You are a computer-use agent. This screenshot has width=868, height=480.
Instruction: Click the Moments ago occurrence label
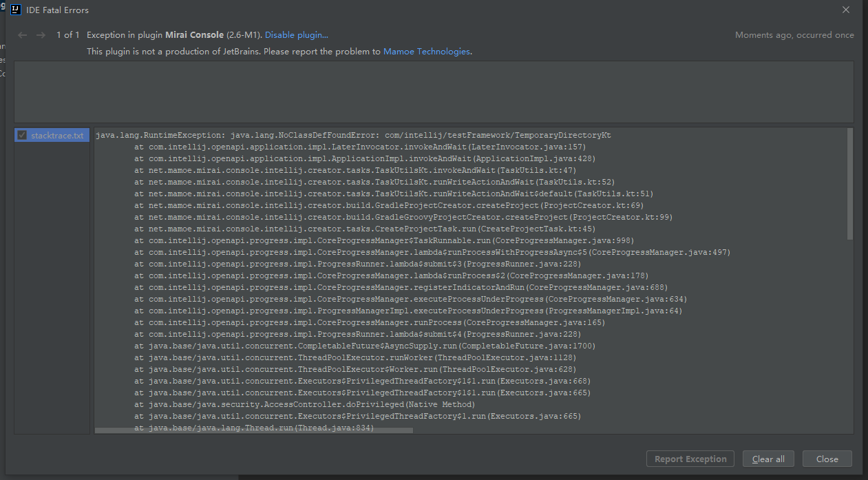[794, 34]
